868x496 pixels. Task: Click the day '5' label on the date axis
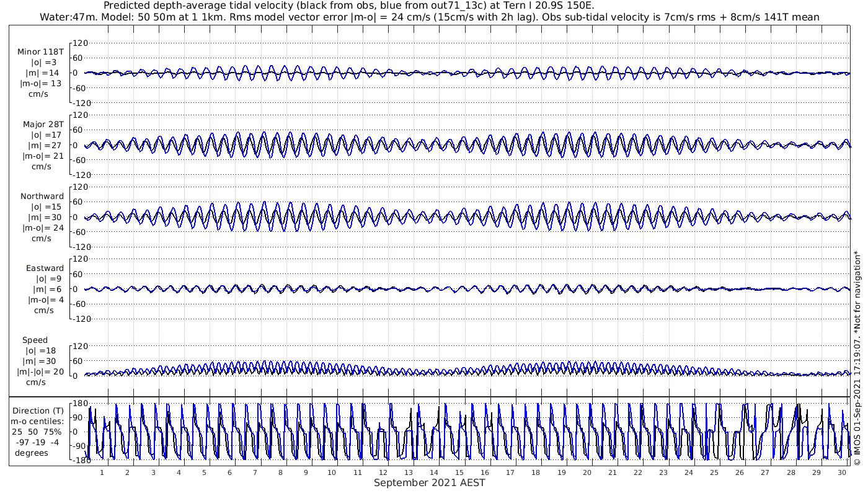coord(204,472)
